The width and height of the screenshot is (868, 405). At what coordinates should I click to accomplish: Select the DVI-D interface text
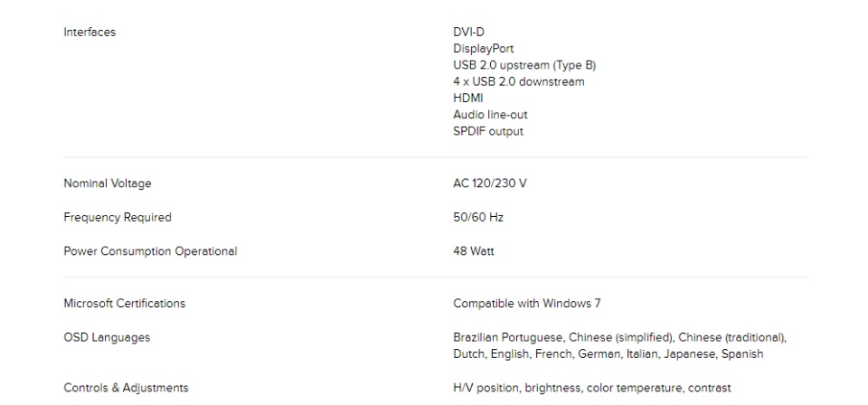pos(468,32)
